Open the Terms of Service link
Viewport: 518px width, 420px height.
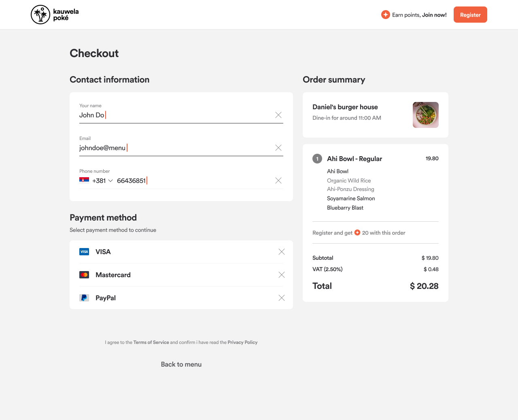[x=151, y=342]
